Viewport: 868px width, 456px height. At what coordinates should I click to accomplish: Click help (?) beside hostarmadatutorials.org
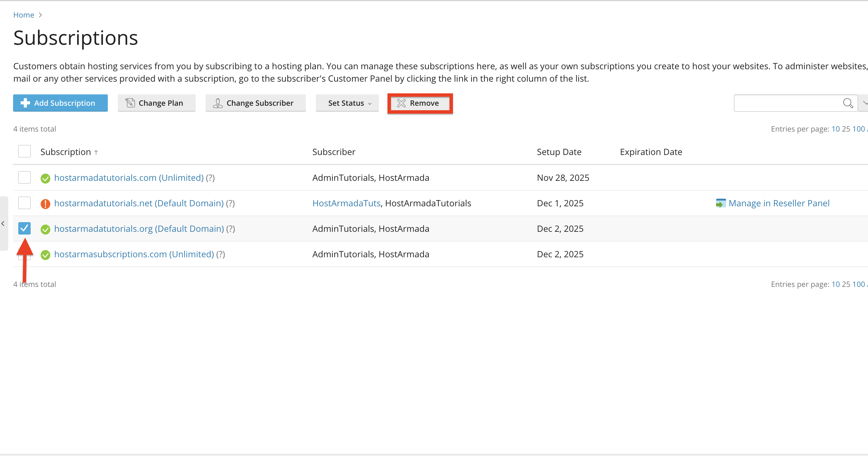pyautogui.click(x=230, y=229)
